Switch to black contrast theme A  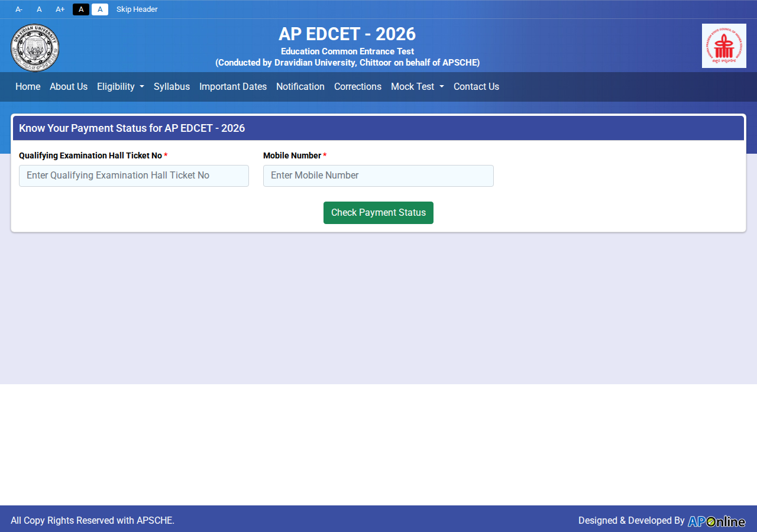(x=81, y=9)
